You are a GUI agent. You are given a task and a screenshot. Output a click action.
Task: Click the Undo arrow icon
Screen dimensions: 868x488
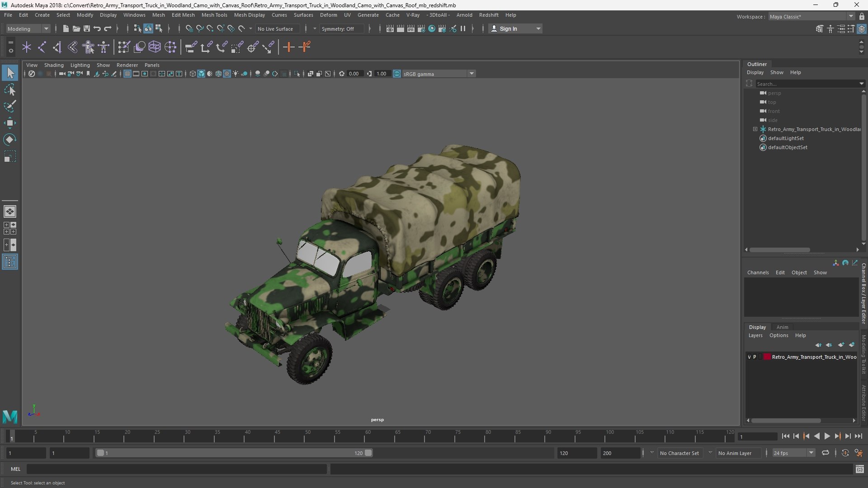tap(97, 28)
